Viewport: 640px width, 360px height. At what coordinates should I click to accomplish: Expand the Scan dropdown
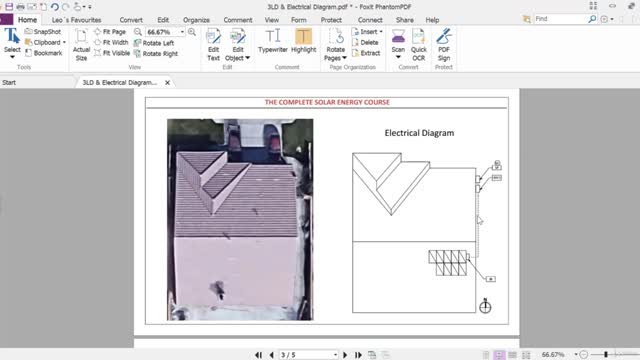398,57
